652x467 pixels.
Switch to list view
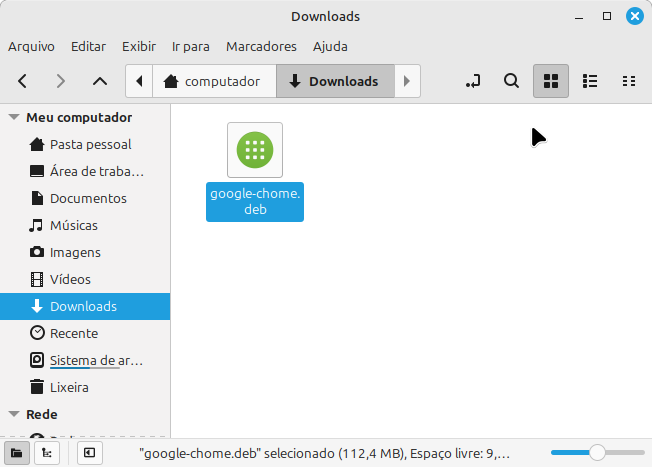(x=590, y=81)
